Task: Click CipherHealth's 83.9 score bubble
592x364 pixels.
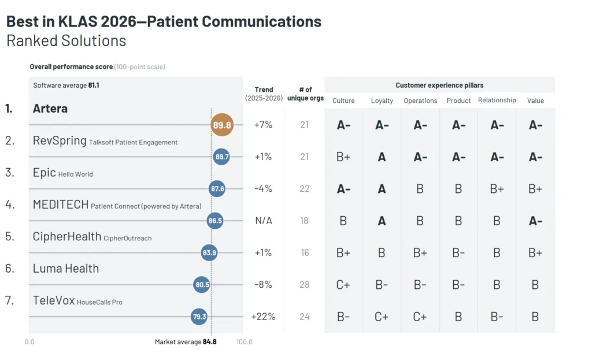Action: tap(209, 252)
